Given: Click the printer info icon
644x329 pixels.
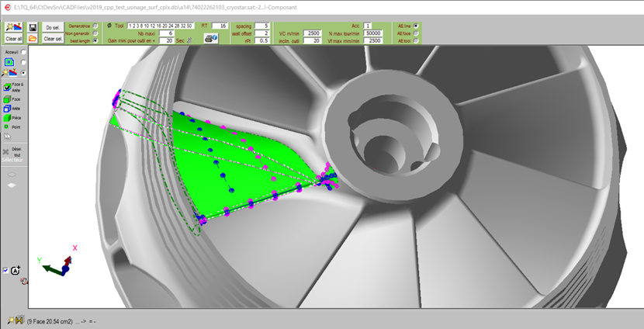Looking at the screenshot, I should click(x=211, y=38).
